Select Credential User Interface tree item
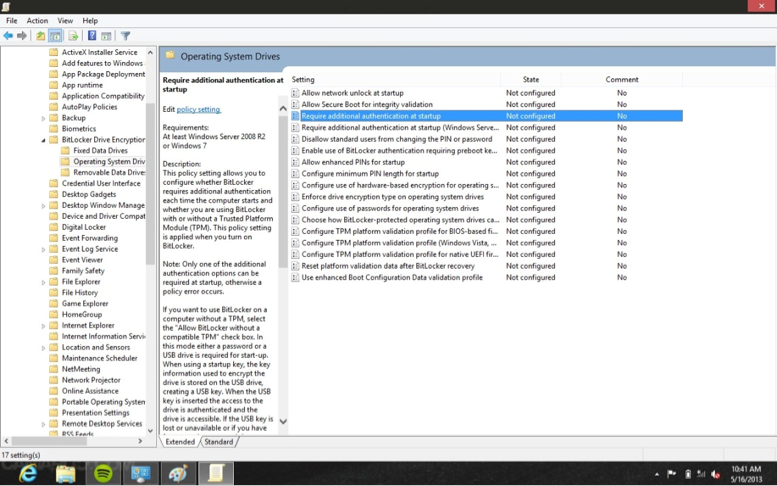This screenshot has width=777, height=486. pos(101,183)
